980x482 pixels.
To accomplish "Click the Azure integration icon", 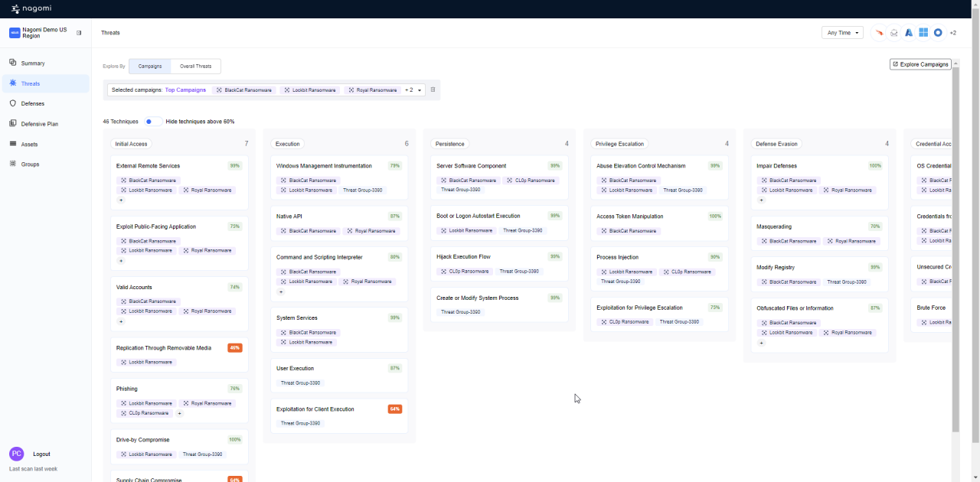I will (909, 33).
